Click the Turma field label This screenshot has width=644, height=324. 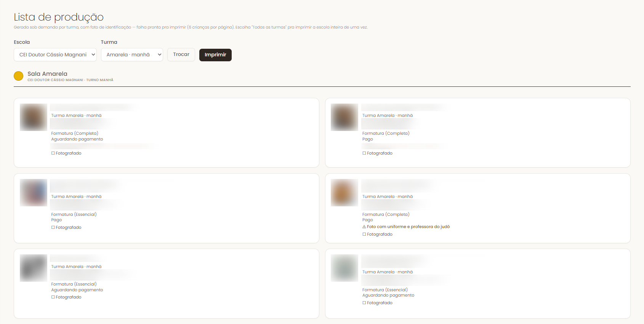pos(109,42)
